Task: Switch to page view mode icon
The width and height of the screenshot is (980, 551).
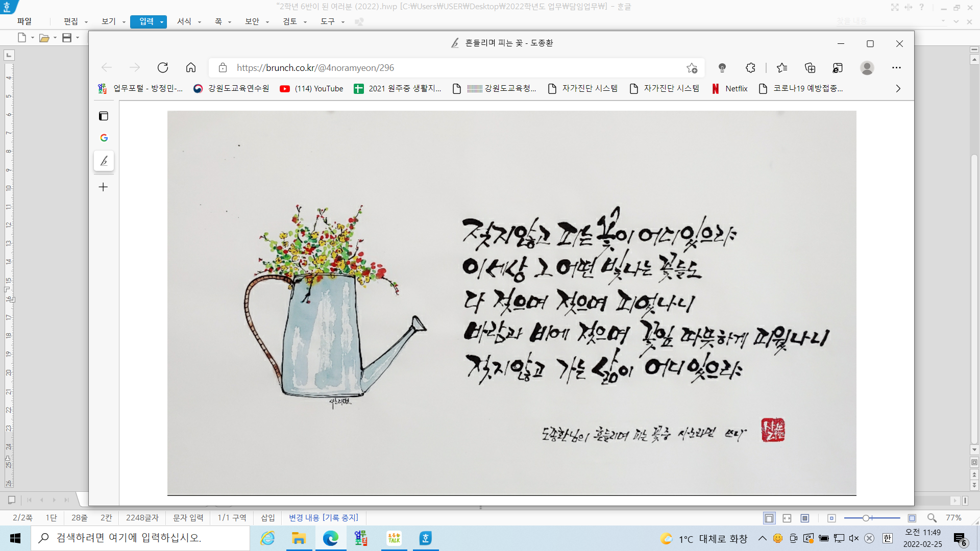Action: (769, 518)
